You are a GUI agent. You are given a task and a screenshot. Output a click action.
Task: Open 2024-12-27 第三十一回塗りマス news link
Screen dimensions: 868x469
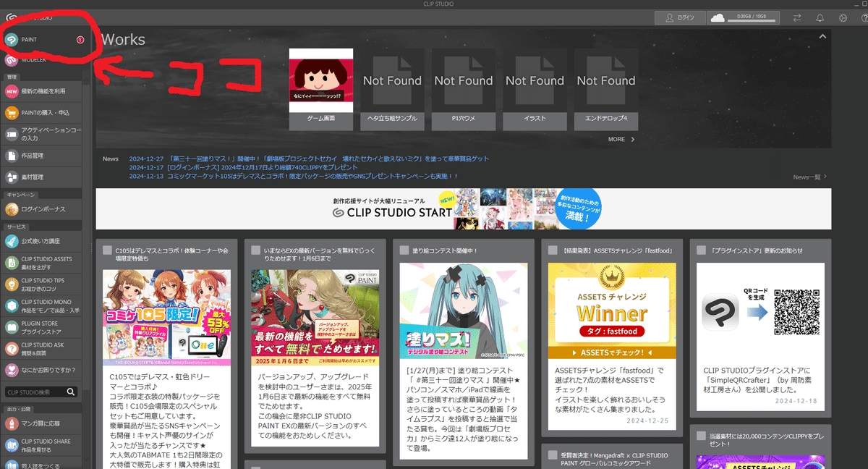click(x=309, y=159)
